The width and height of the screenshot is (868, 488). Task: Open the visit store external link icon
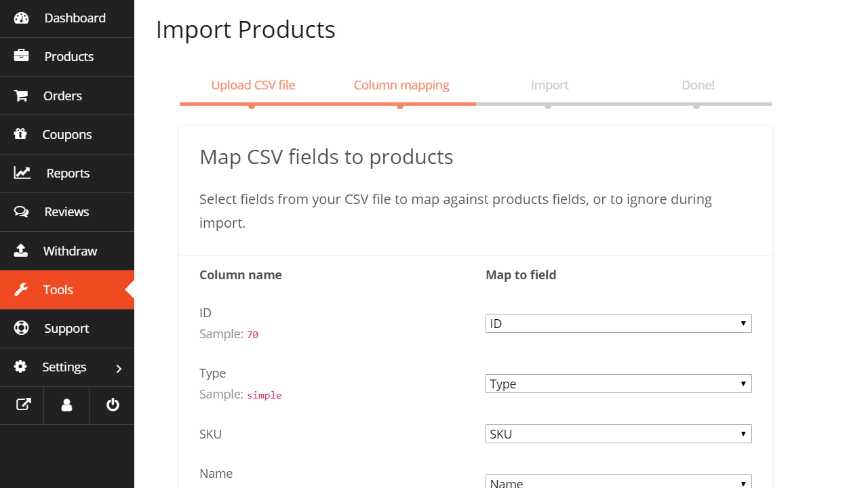[x=23, y=405]
